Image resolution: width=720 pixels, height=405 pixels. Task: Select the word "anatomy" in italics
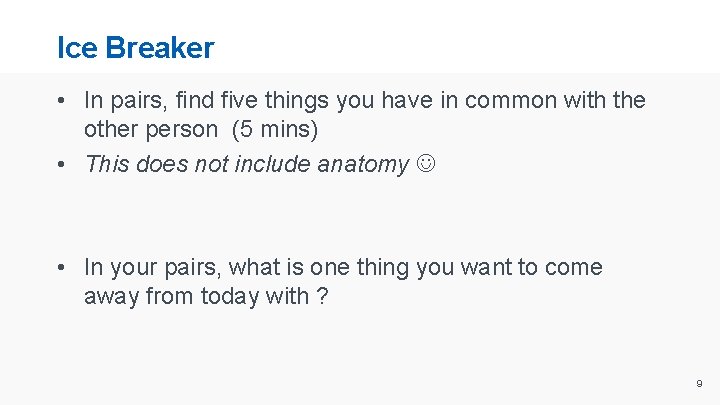[x=363, y=164]
